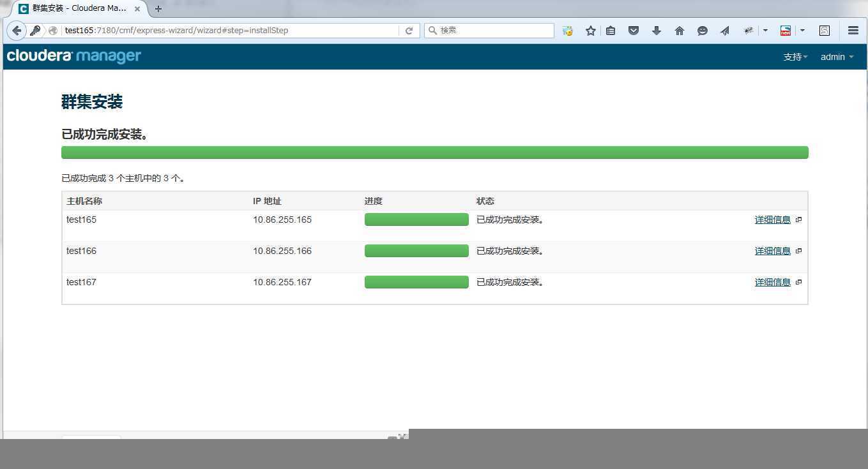Click the magnifier icon in the 検索 box
The height and width of the screenshot is (469, 868).
(x=432, y=30)
